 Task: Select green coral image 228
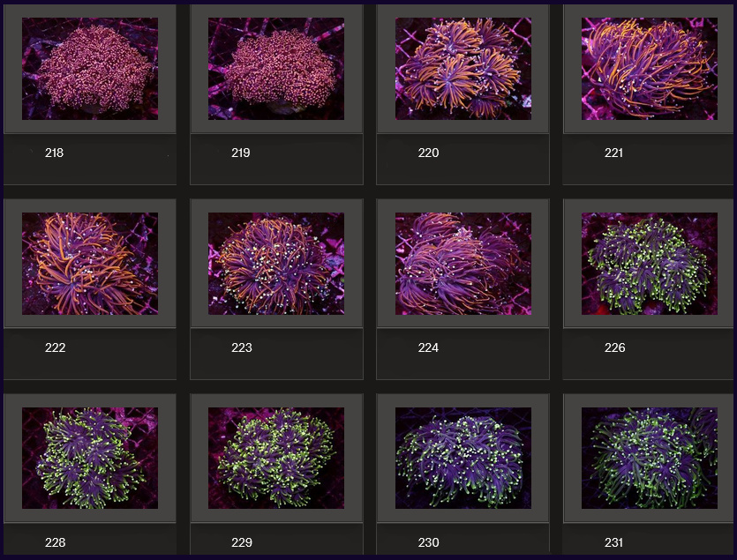[90, 458]
